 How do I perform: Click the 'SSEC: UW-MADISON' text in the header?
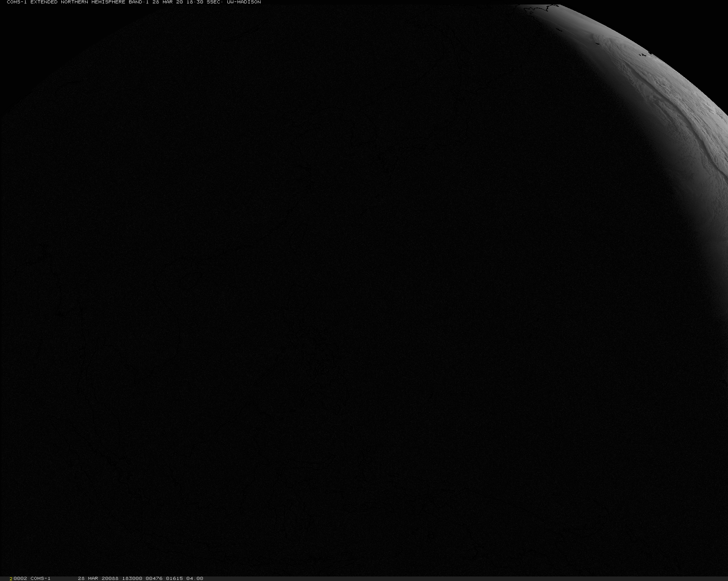click(234, 2)
